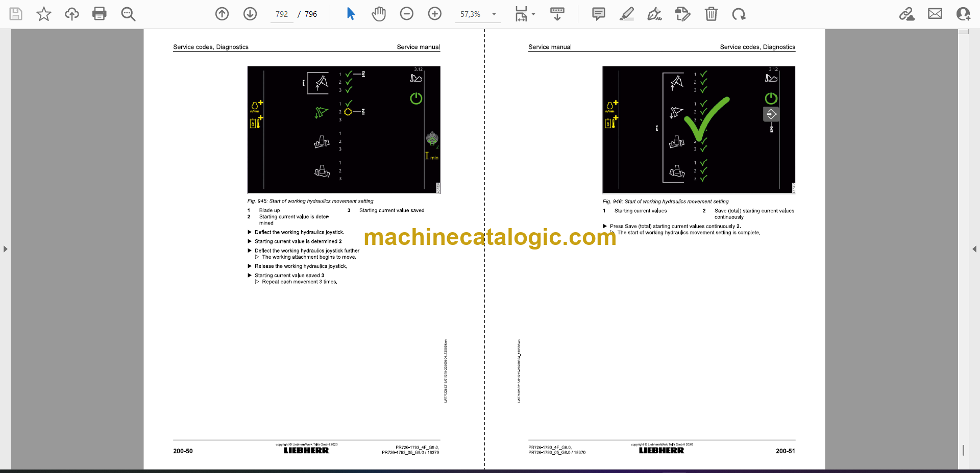Image resolution: width=980 pixels, height=473 pixels.
Task: Zoom in with the plus button
Action: [x=435, y=14]
